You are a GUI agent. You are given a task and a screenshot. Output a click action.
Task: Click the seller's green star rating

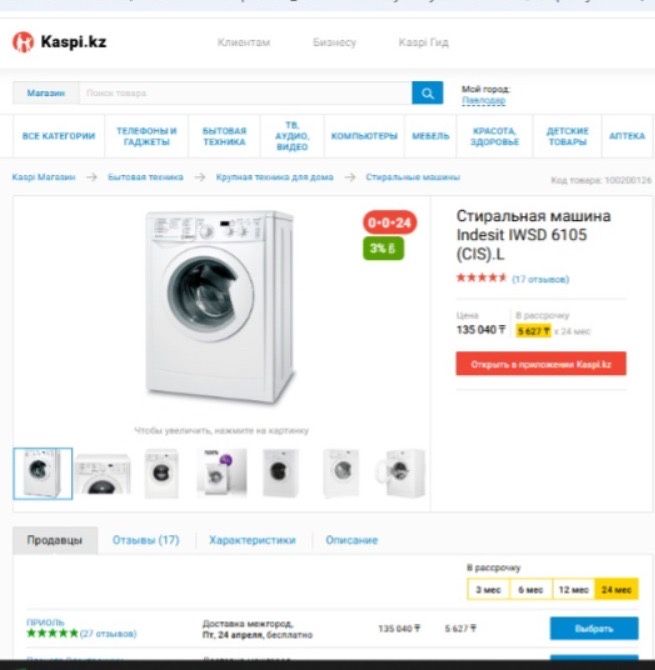click(x=52, y=633)
